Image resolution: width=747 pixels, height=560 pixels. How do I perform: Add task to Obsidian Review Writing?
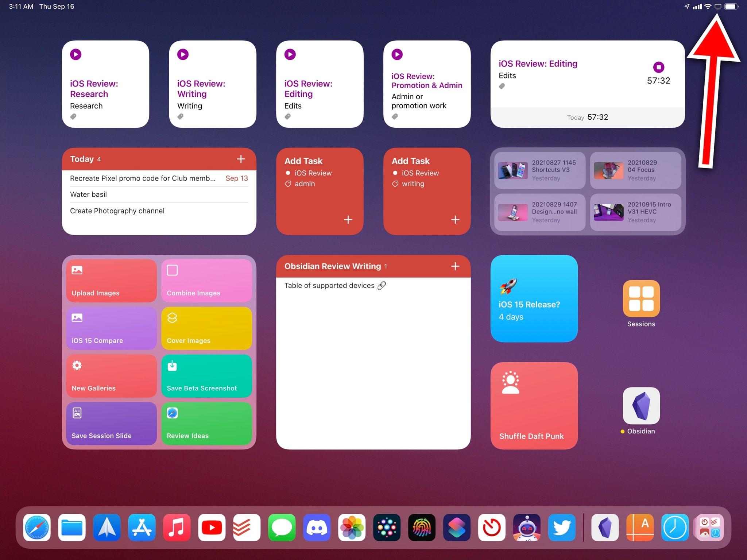[455, 266]
